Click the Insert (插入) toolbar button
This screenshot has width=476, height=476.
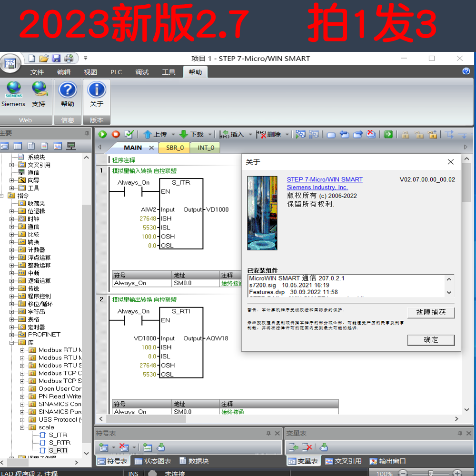coord(232,134)
